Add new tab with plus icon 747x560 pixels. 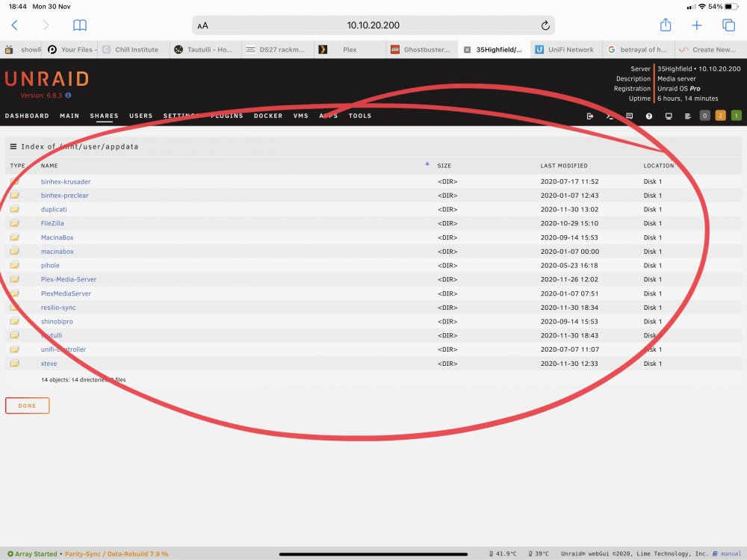(x=696, y=25)
